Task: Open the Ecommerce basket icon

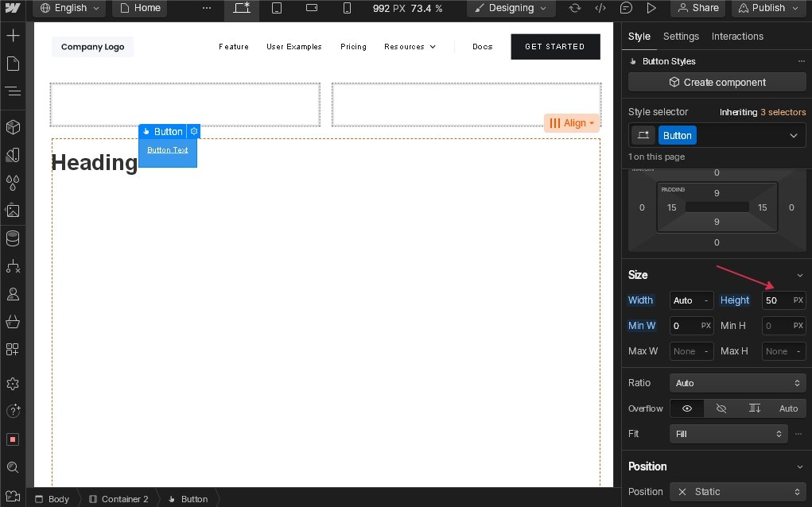Action: click(13, 322)
